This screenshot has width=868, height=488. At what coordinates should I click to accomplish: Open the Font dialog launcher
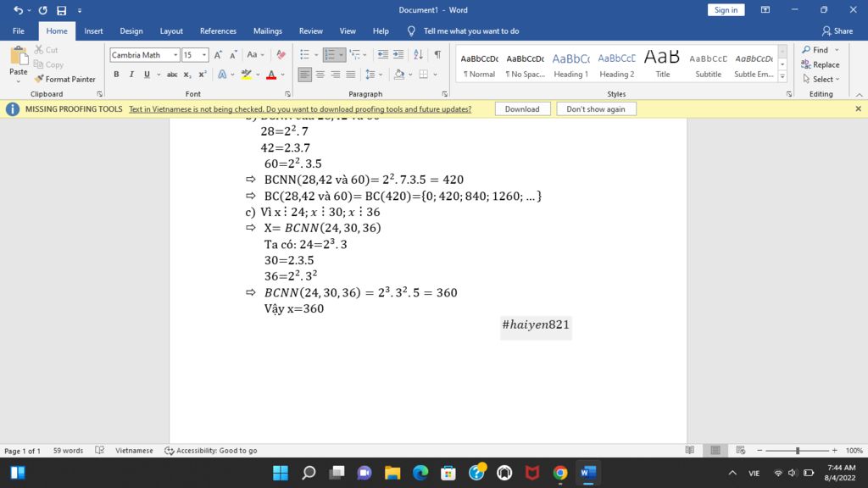tap(287, 94)
